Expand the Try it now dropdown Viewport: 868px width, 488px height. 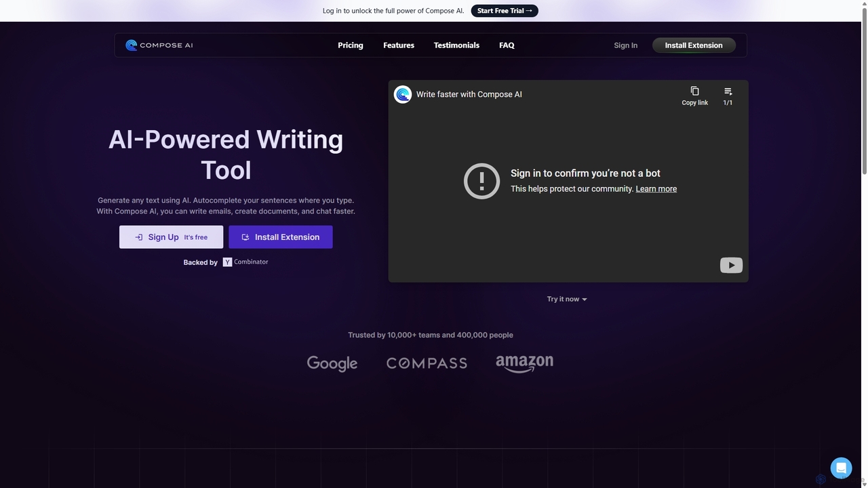[x=567, y=299]
